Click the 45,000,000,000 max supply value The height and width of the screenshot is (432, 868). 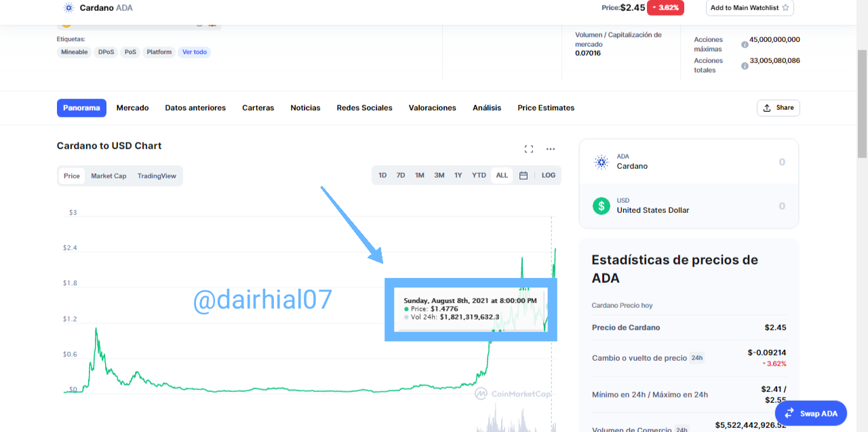(x=774, y=40)
